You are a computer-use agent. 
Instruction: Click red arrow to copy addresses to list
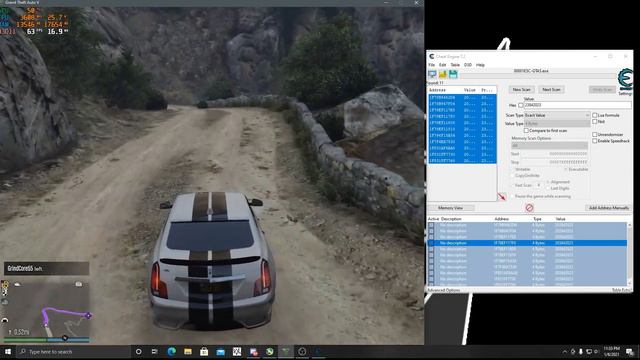point(502,197)
